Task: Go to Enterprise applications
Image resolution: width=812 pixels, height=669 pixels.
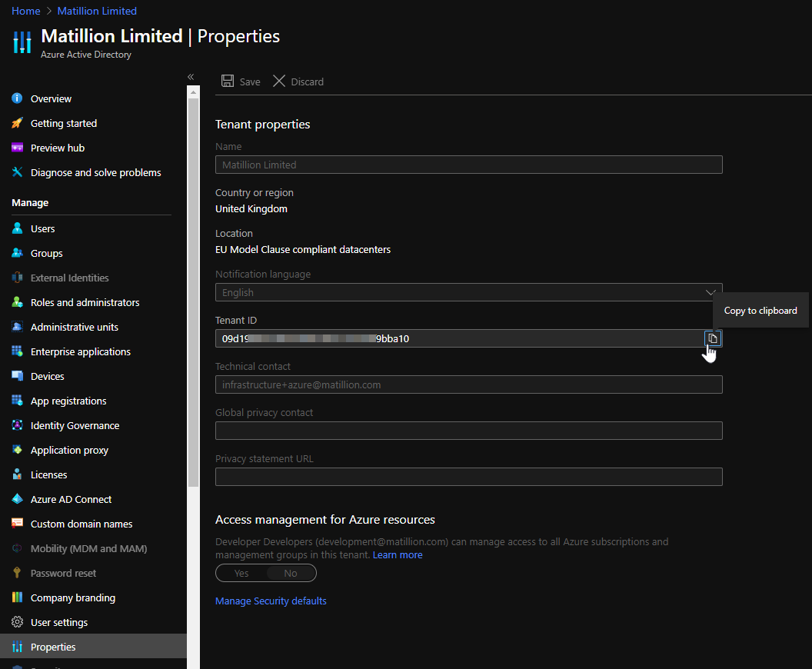Action: coord(80,352)
